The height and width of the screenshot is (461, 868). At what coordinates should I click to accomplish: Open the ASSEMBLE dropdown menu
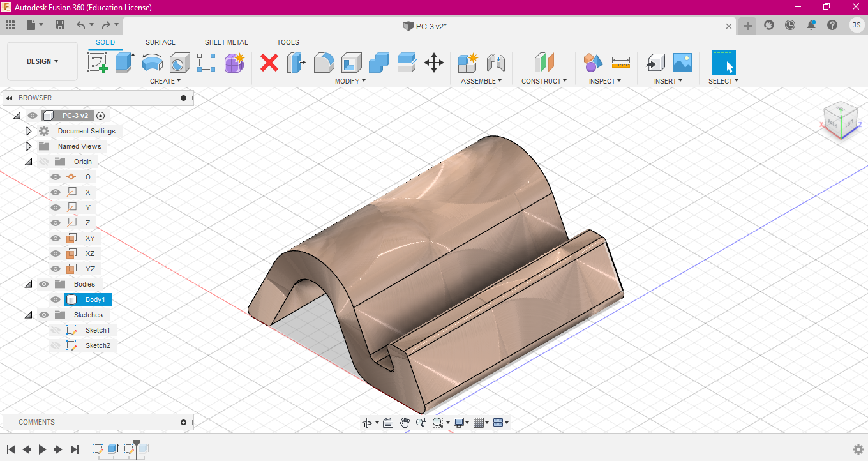[x=481, y=81]
